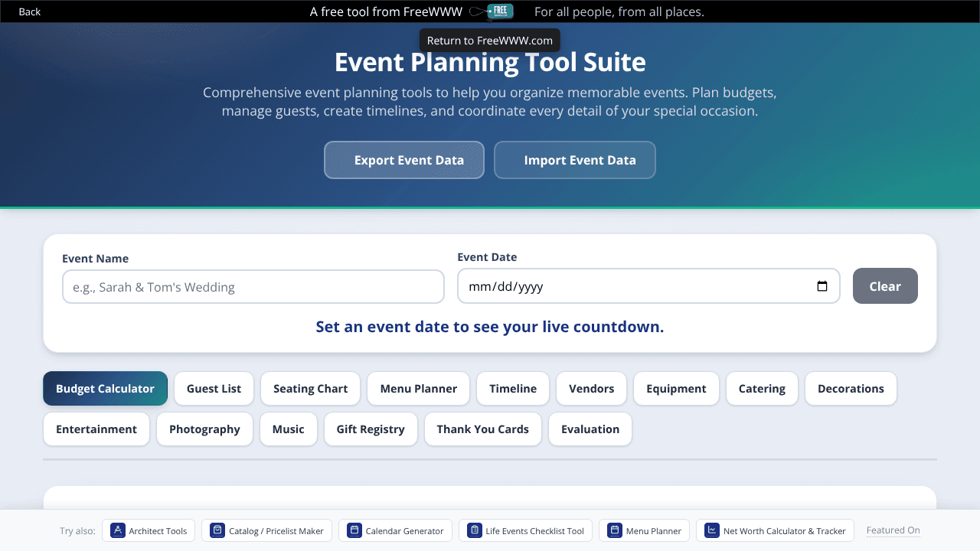Switch to the Guest List tab

[214, 389]
